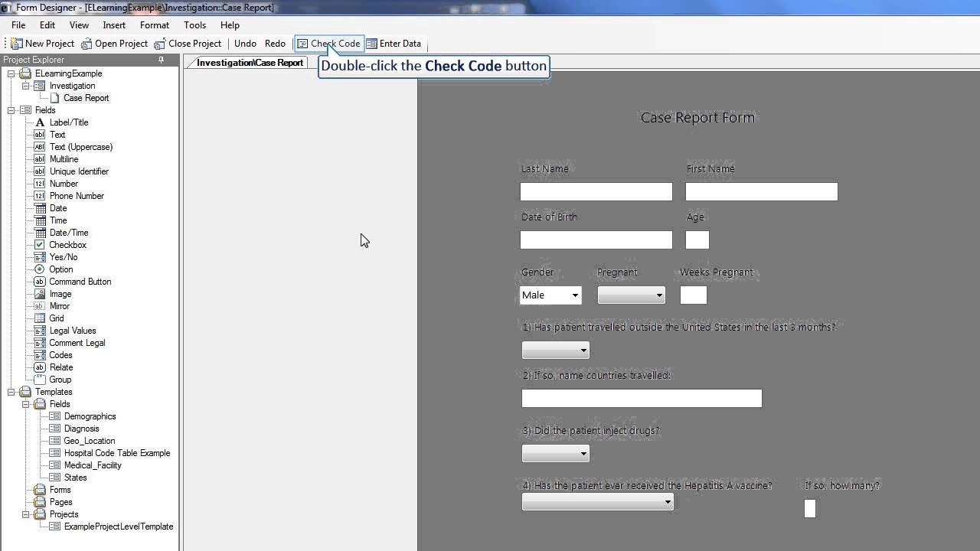Open the inject drugs question dropdown
The width and height of the screenshot is (980, 551).
tap(583, 454)
